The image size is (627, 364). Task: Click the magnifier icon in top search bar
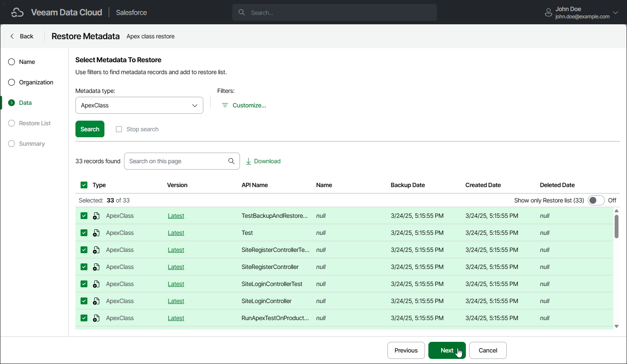coord(242,12)
